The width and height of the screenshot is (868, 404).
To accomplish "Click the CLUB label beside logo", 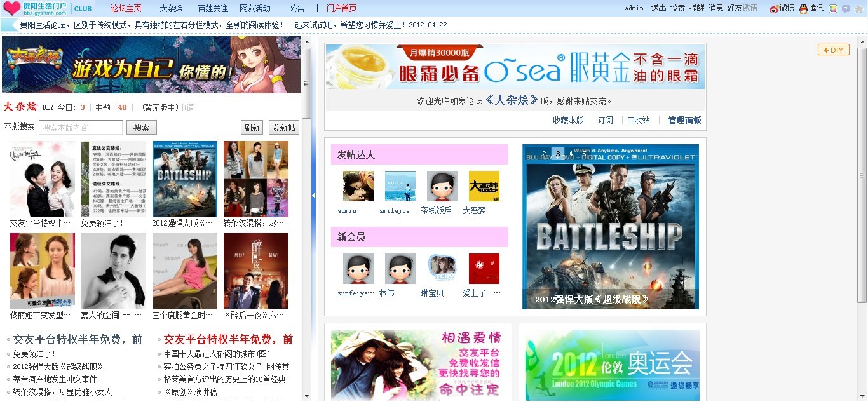I will point(83,9).
